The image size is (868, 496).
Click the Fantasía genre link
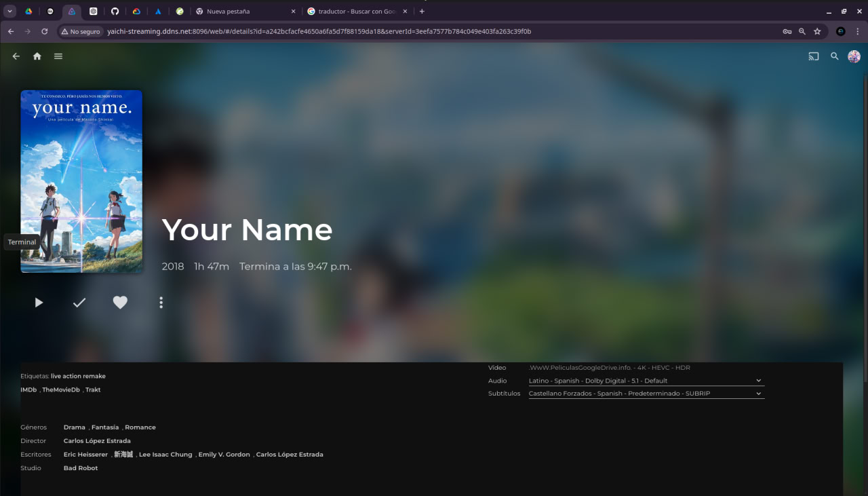105,427
